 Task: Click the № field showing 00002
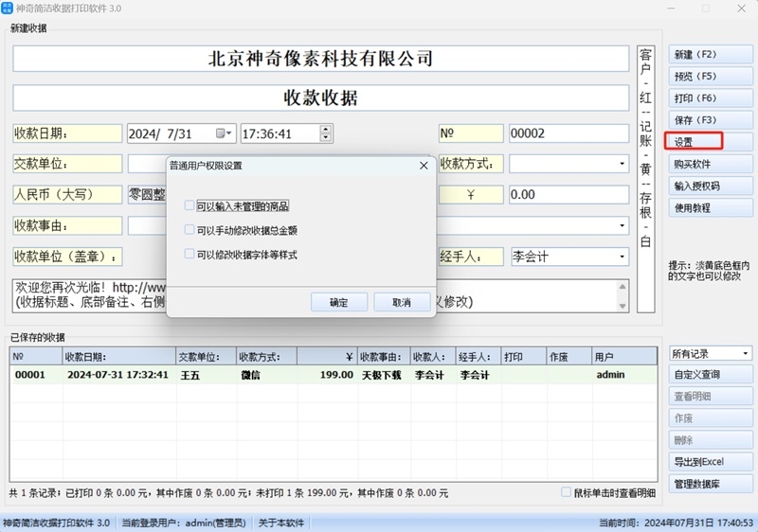click(x=568, y=133)
